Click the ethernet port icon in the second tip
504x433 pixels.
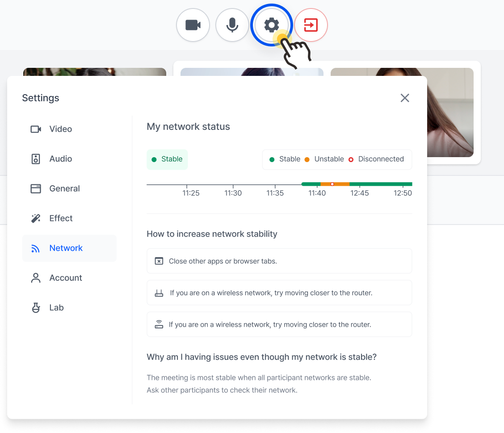(x=159, y=293)
